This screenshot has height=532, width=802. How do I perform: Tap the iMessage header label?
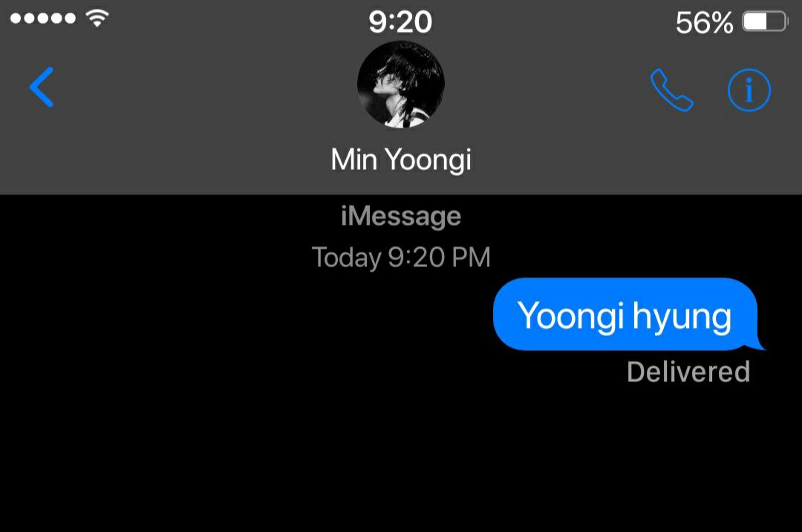pyautogui.click(x=401, y=216)
